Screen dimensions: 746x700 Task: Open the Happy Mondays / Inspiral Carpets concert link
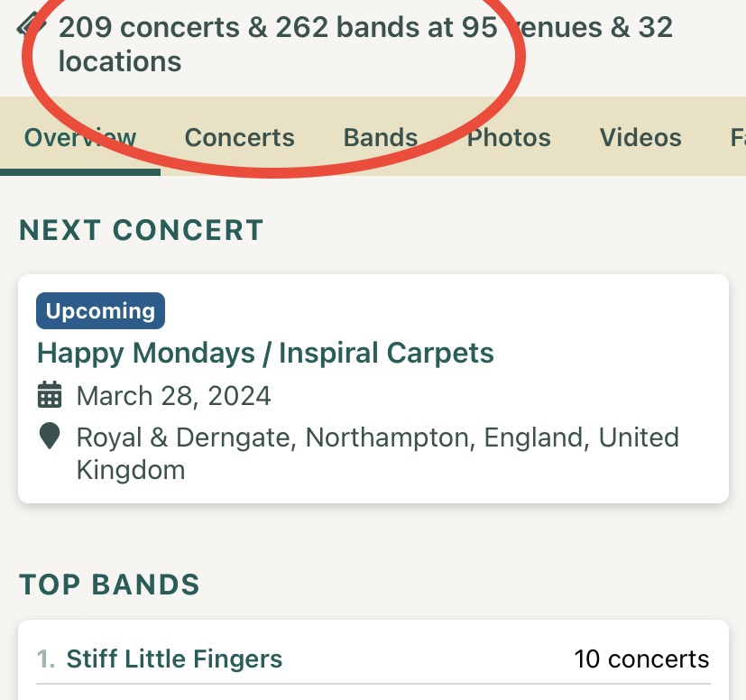click(x=265, y=353)
